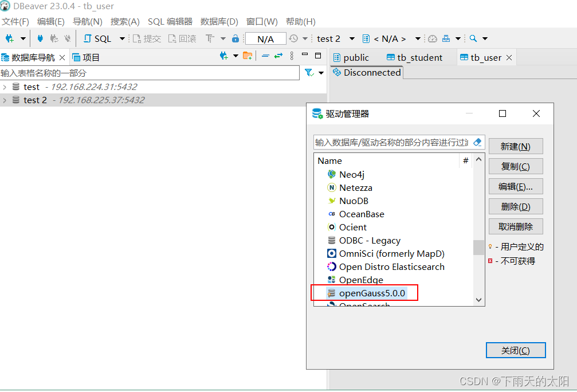
Task: Click the collapse all icon in navigator panel
Action: click(265, 56)
